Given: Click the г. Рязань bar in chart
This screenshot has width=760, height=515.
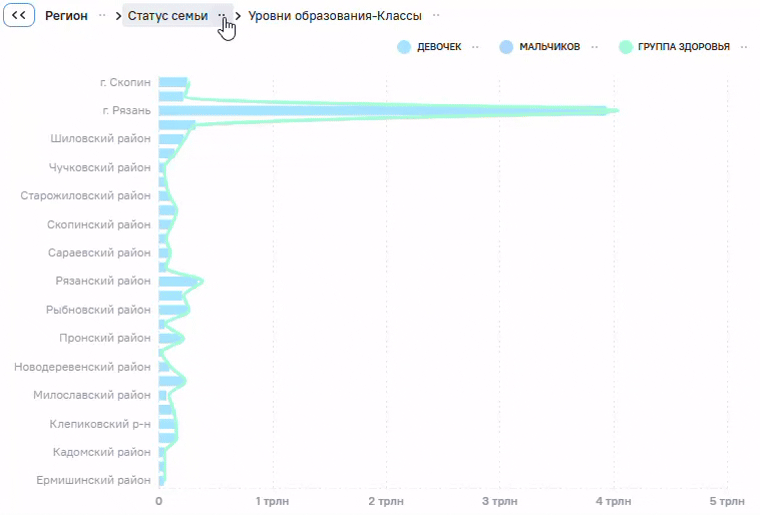Looking at the screenshot, I should (x=383, y=111).
